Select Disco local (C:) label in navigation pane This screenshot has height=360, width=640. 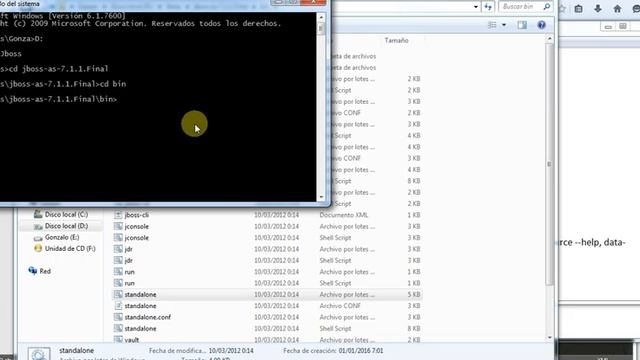click(x=66, y=214)
